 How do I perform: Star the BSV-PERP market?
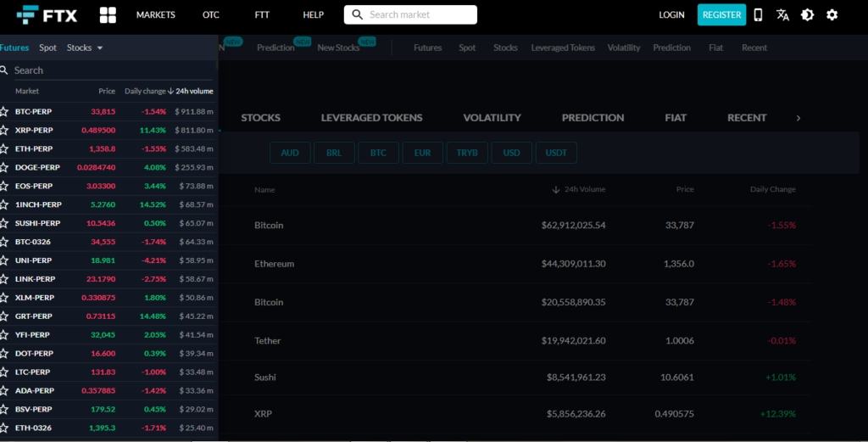click(4, 409)
